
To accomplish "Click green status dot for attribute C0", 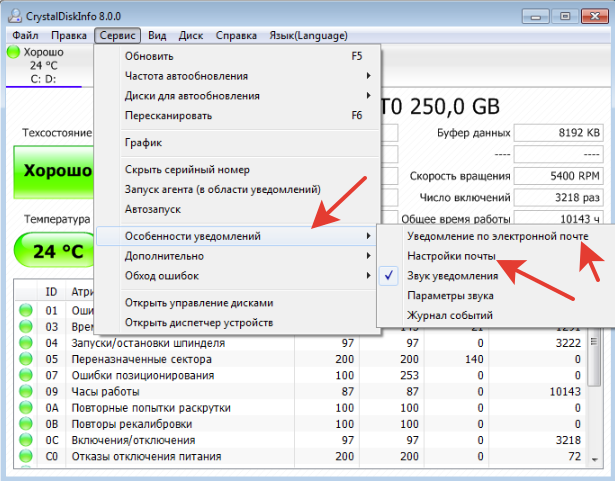I will click(x=26, y=456).
